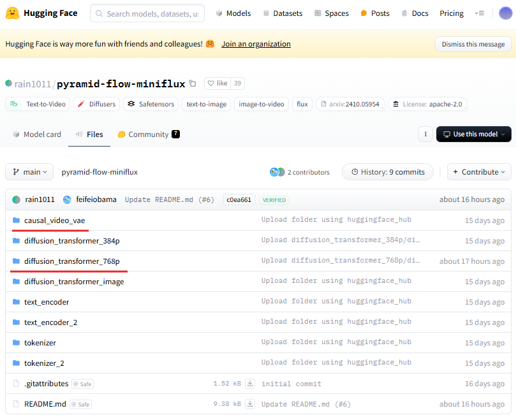Open the License apache-2.0 tag
The image size is (516, 420).
pos(427,104)
